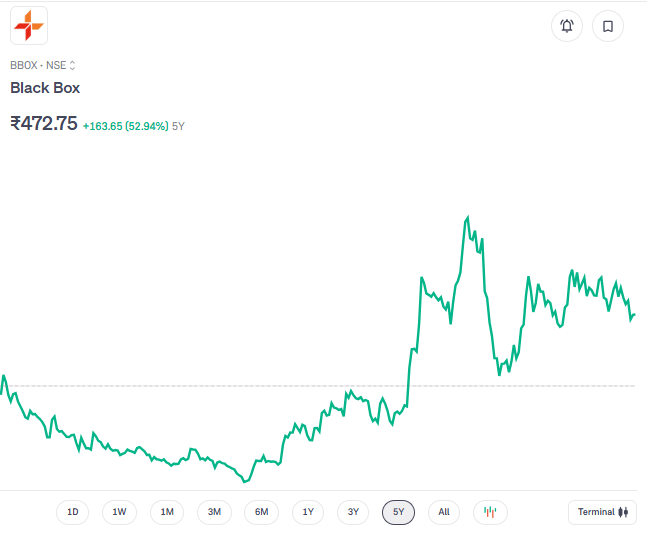This screenshot has height=539, width=647.
Task: Click the ₹472.75 current price
Action: 44,124
